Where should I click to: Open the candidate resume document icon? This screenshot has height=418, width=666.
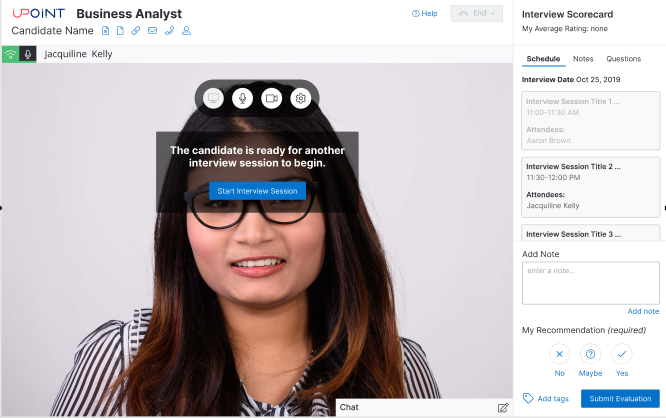coord(106,31)
